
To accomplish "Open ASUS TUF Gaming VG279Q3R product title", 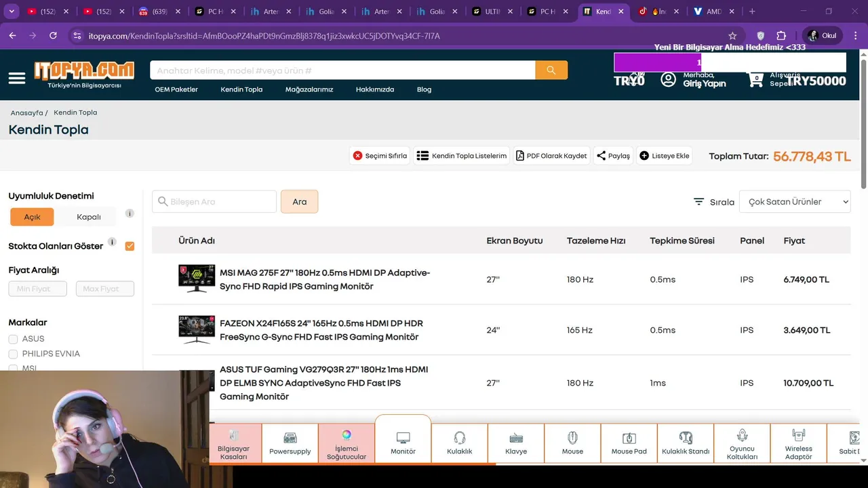I will click(x=324, y=383).
